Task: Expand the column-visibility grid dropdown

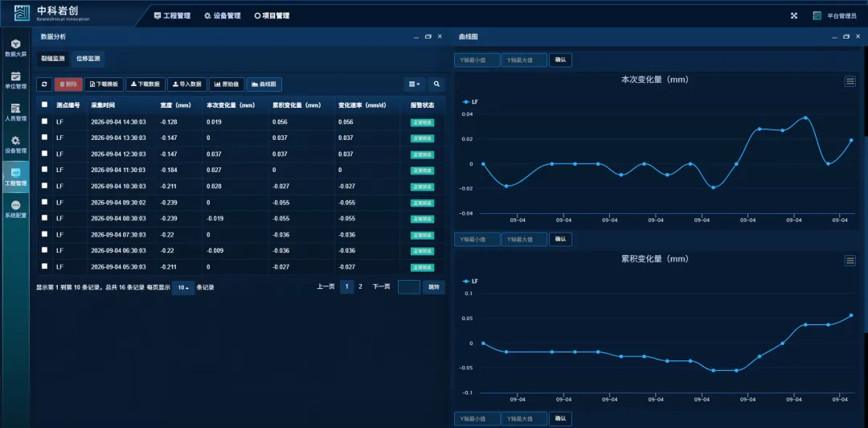Action: point(415,84)
